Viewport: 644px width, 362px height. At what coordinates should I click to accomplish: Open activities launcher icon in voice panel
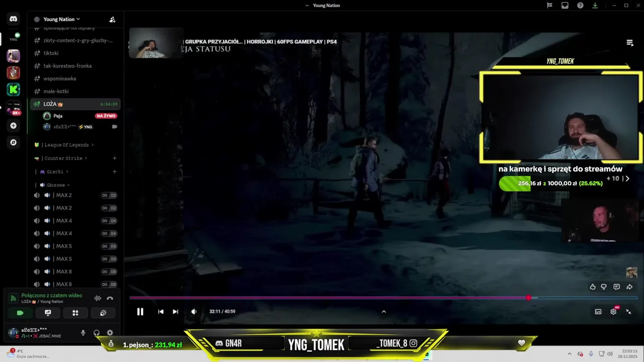(75, 313)
